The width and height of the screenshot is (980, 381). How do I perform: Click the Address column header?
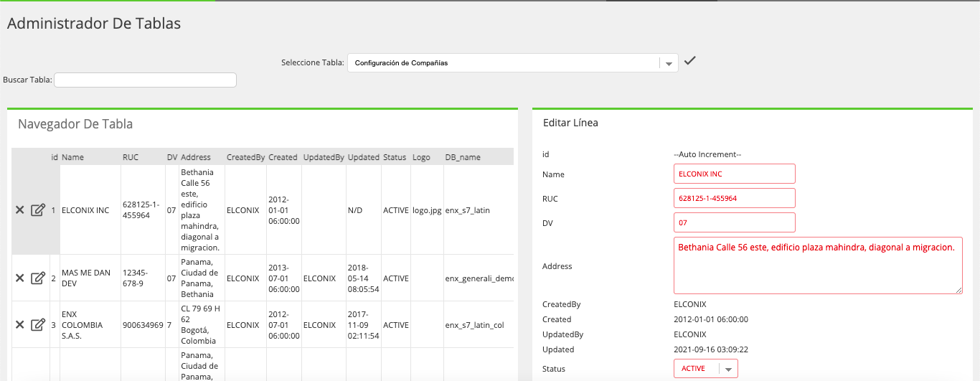196,157
